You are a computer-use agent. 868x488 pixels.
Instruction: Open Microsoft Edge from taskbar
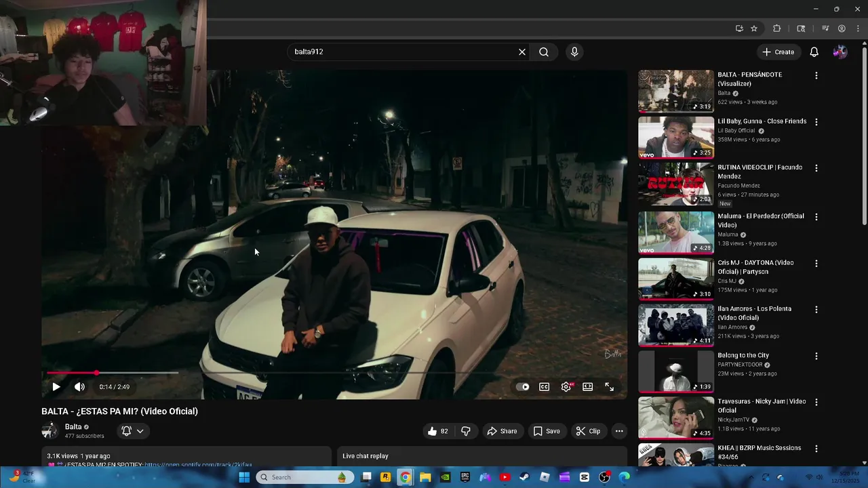[625, 477]
